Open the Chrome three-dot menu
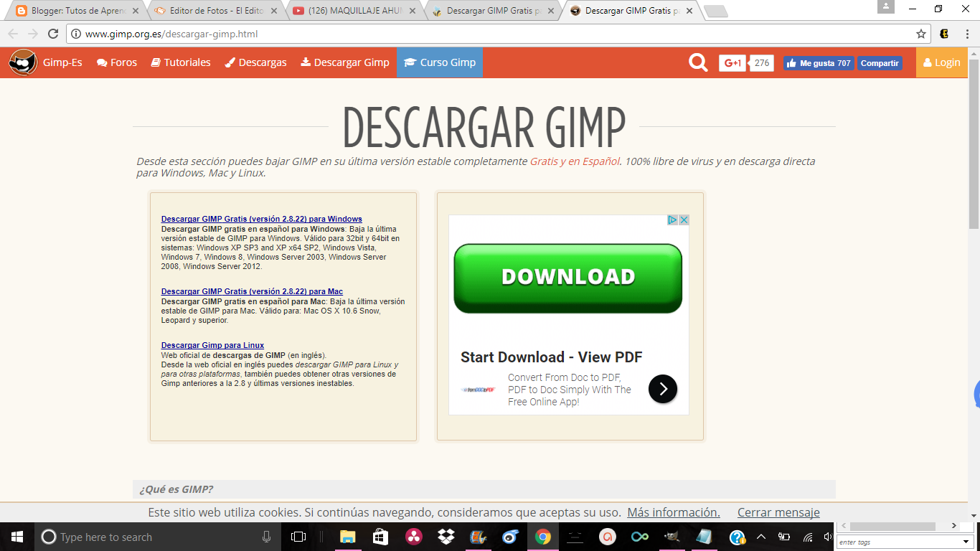Image resolution: width=980 pixels, height=551 pixels. [x=966, y=34]
